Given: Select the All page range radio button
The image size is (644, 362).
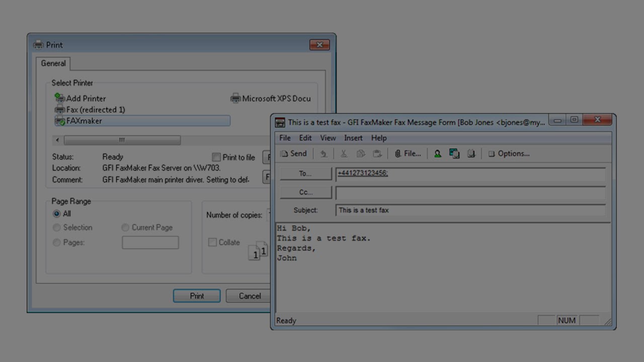Looking at the screenshot, I should [57, 214].
